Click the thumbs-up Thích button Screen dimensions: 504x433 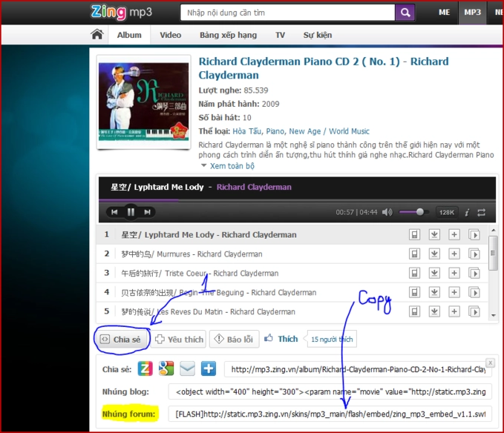[281, 339]
